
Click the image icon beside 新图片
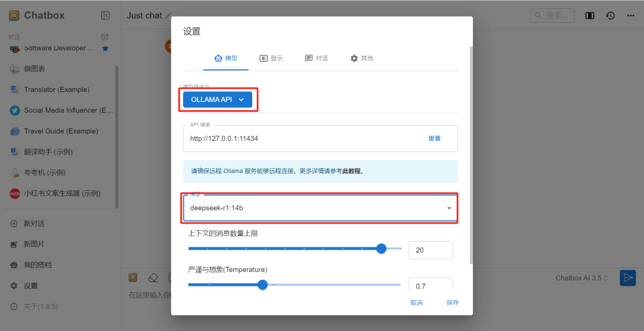pyautogui.click(x=14, y=245)
